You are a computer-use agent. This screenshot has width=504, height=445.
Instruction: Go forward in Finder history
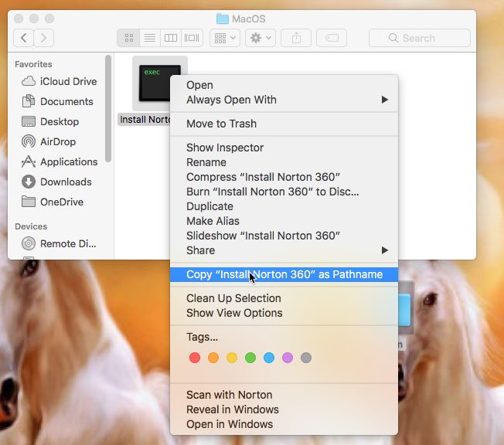point(44,38)
